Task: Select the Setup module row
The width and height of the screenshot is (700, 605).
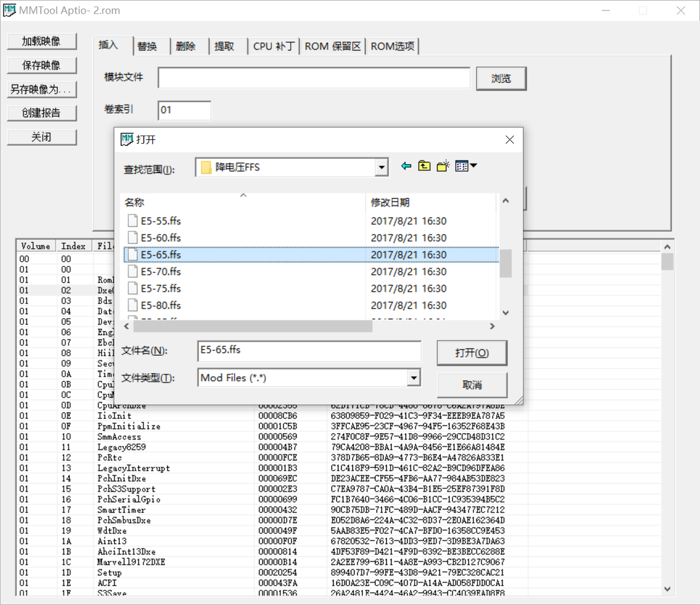Action: point(339,573)
